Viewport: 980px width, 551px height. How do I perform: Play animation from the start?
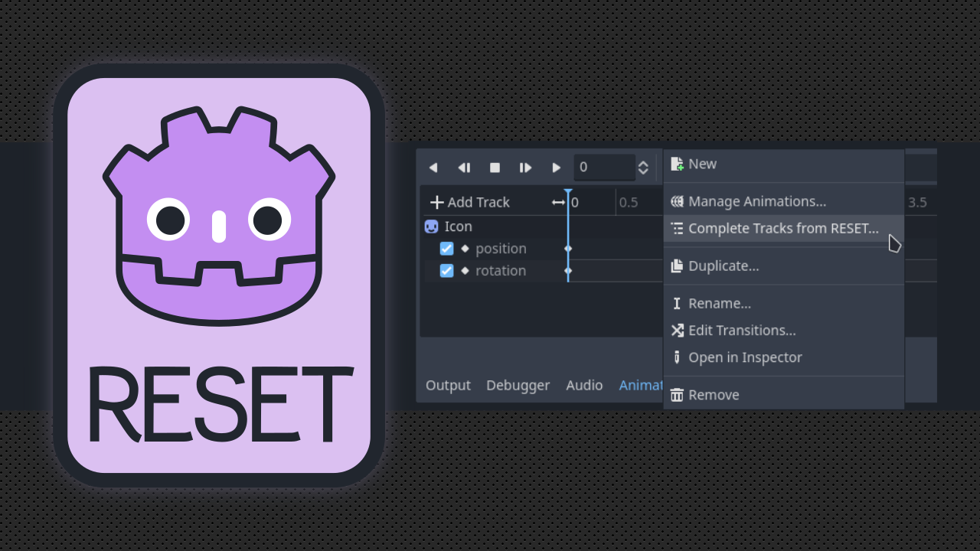(525, 168)
